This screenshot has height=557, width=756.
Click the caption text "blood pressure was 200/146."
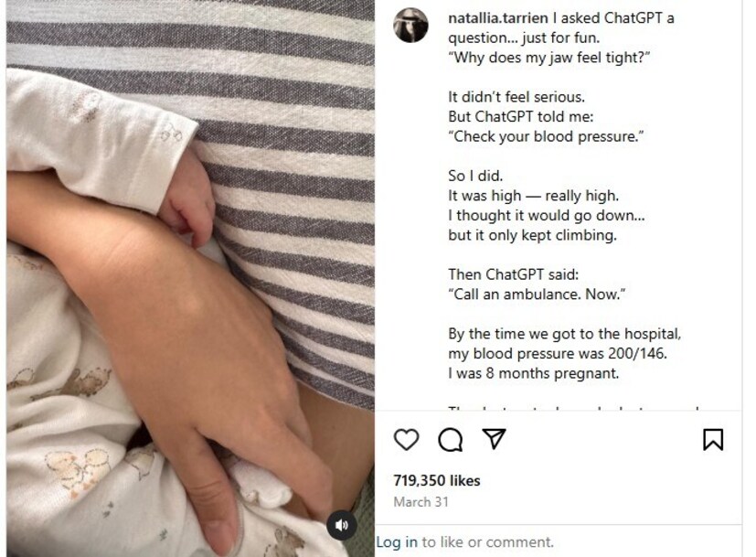pos(570,353)
